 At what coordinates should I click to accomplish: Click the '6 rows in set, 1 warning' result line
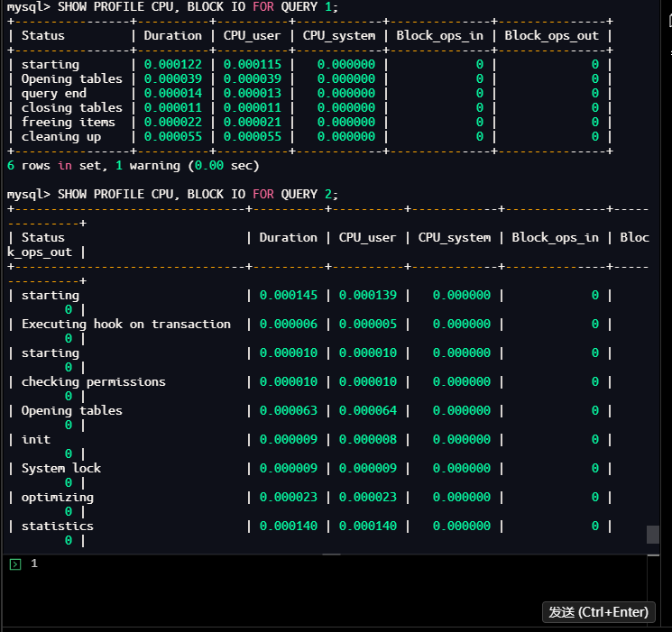[x=133, y=165]
